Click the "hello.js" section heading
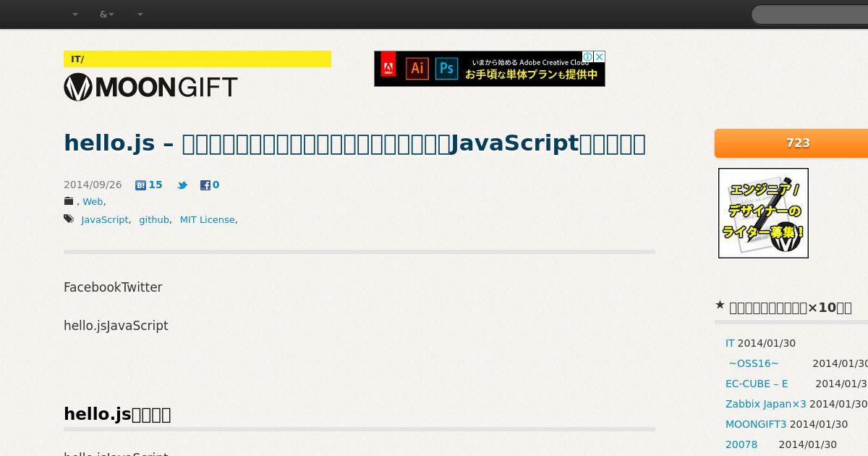The height and width of the screenshot is (456, 868). pos(117,414)
